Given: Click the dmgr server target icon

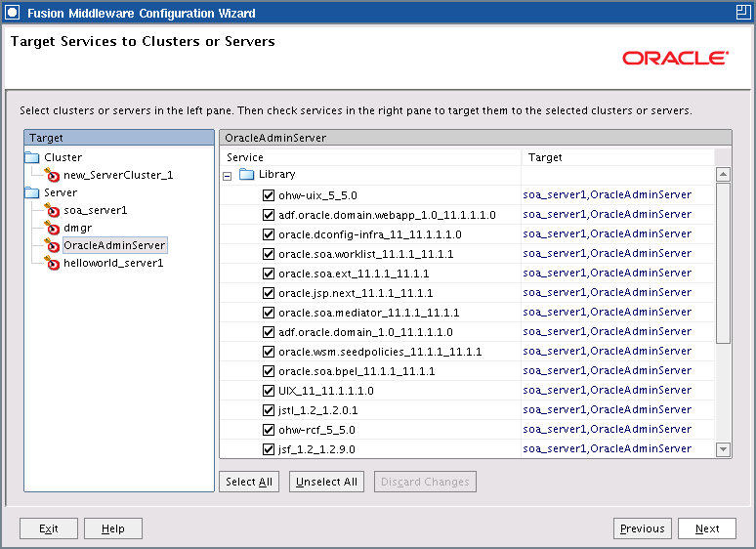Looking at the screenshot, I should click(52, 228).
